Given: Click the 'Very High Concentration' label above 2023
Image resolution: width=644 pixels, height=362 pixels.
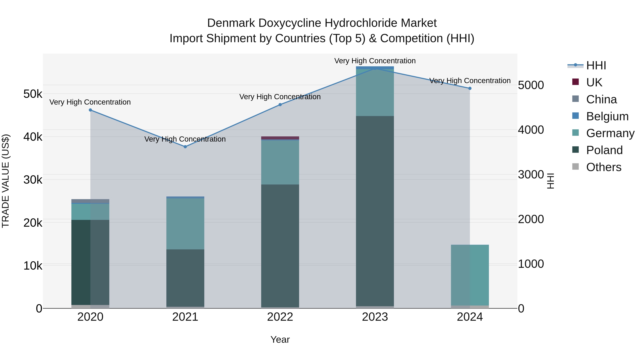Looking at the screenshot, I should pos(375,61).
